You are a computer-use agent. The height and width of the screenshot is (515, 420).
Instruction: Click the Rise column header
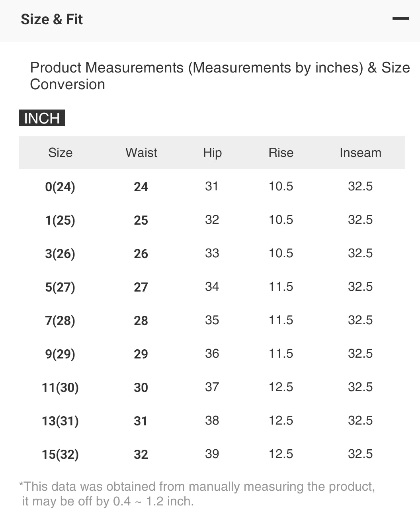point(281,153)
